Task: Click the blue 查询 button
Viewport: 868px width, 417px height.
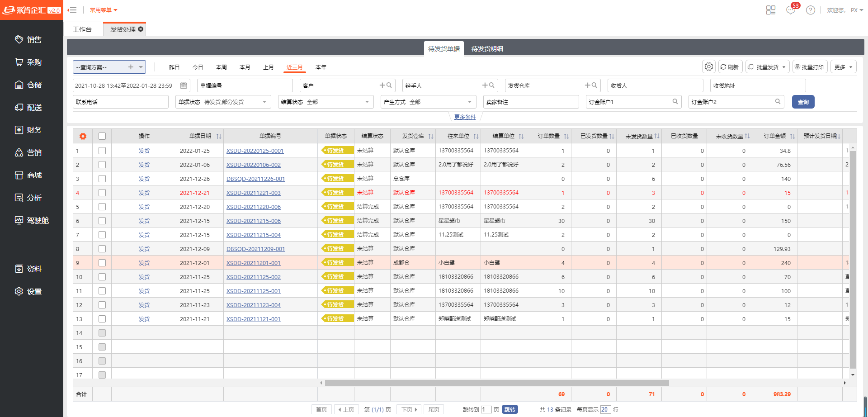Action: (803, 102)
